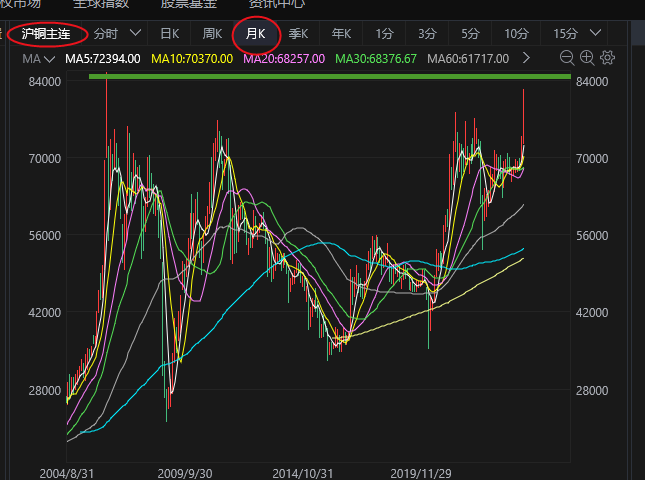The image size is (645, 480).
Task: Click the 2009/9/30 date label
Action: point(185,474)
